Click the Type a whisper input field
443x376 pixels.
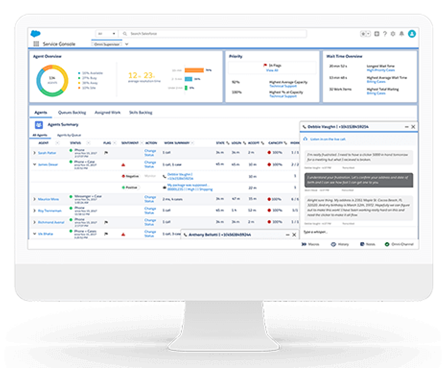358,232
